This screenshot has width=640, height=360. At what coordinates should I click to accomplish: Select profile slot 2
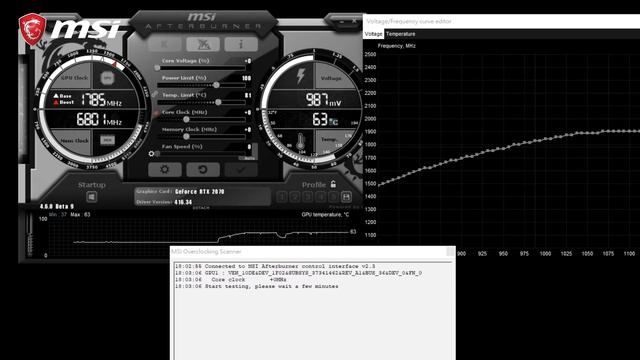tap(294, 197)
